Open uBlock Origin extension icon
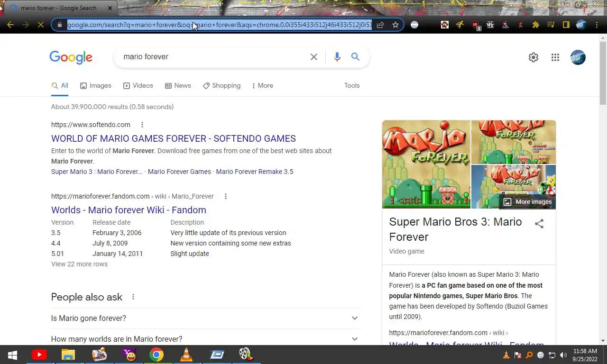This screenshot has width=607, height=364. click(x=476, y=25)
